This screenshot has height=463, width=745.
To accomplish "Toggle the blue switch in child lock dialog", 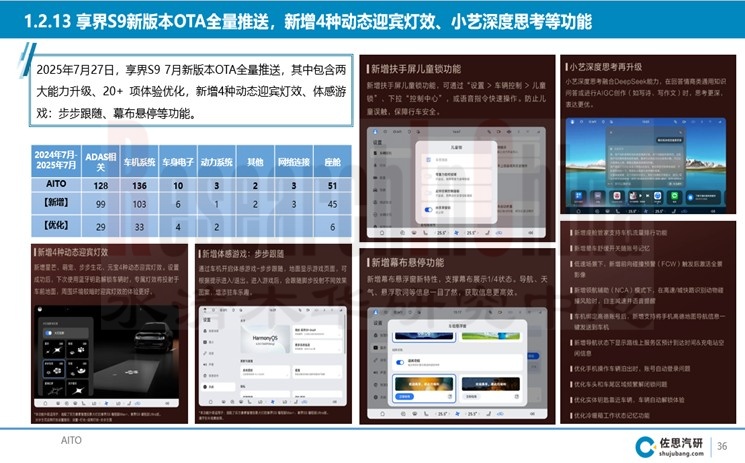I will tap(429, 209).
